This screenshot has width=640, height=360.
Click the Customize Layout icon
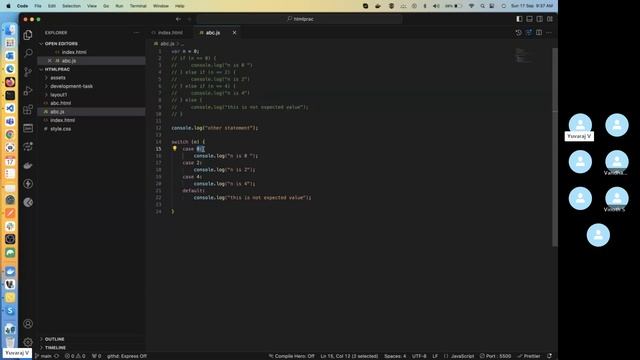[x=550, y=19]
